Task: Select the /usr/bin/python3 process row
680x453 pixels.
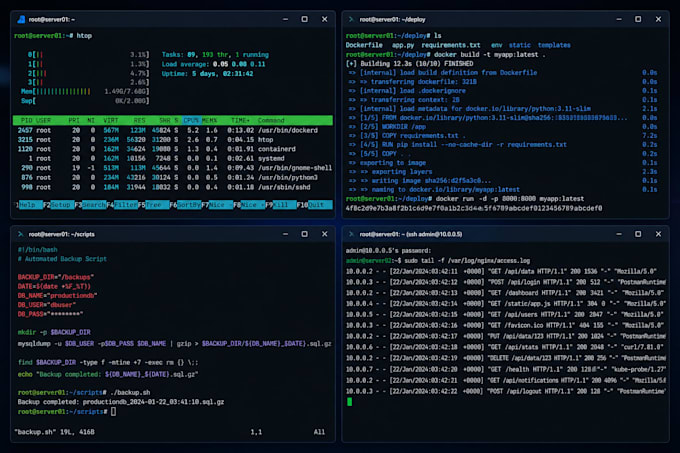Action: point(173,178)
